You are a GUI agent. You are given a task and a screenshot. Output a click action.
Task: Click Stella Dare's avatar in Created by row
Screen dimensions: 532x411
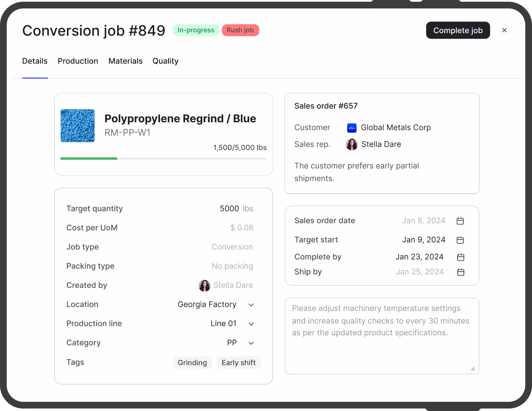[x=204, y=285]
